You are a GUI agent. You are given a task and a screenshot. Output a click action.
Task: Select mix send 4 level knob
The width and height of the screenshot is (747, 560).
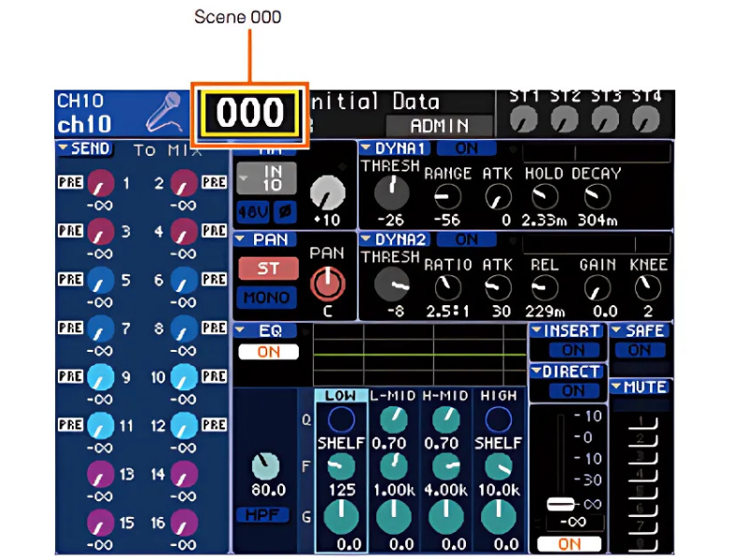(x=184, y=231)
